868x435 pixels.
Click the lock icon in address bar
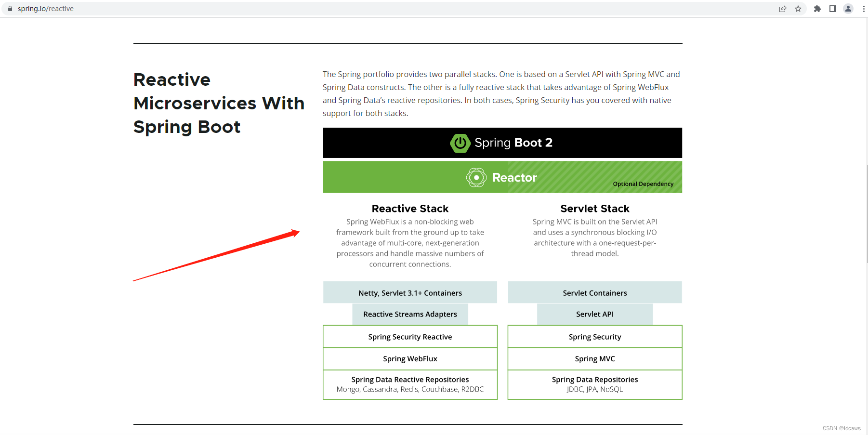(10, 9)
